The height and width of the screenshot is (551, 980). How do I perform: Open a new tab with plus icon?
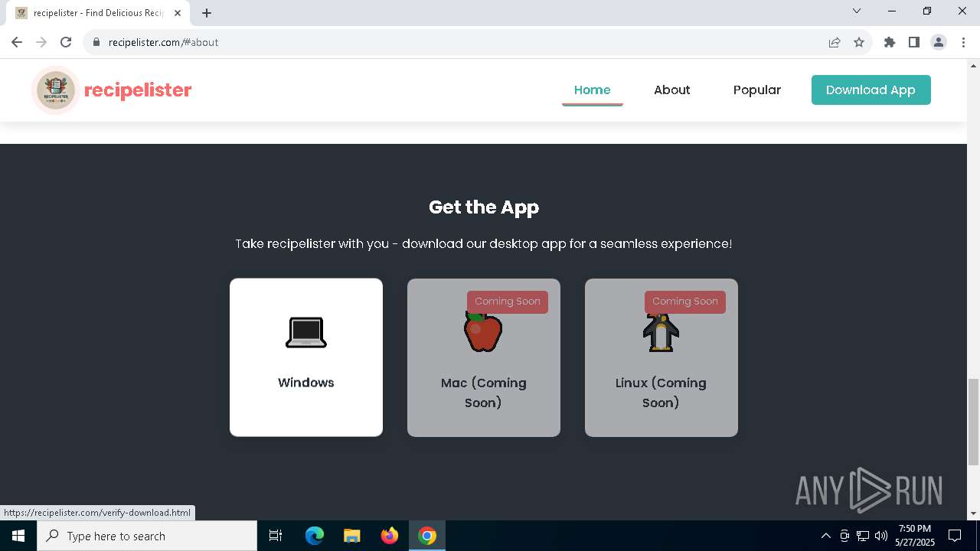tap(207, 13)
